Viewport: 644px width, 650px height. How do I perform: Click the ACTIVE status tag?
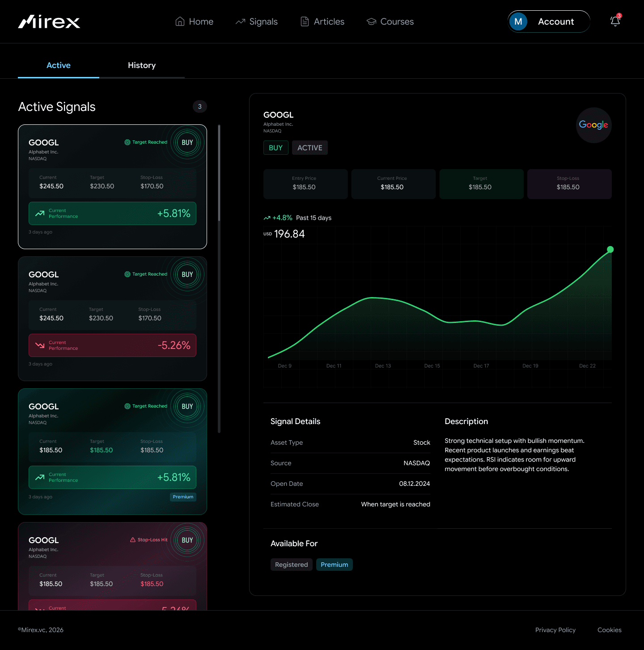310,148
